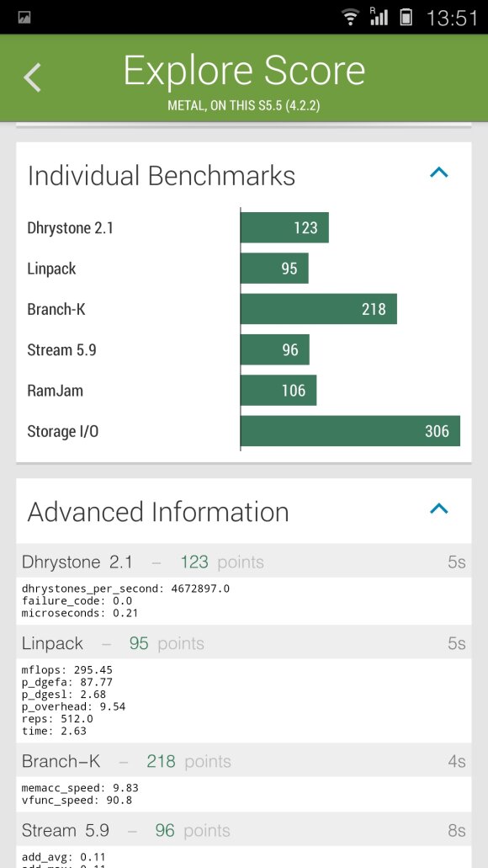The height and width of the screenshot is (868, 488).
Task: Tap the cellular signal icon
Action: point(379,17)
